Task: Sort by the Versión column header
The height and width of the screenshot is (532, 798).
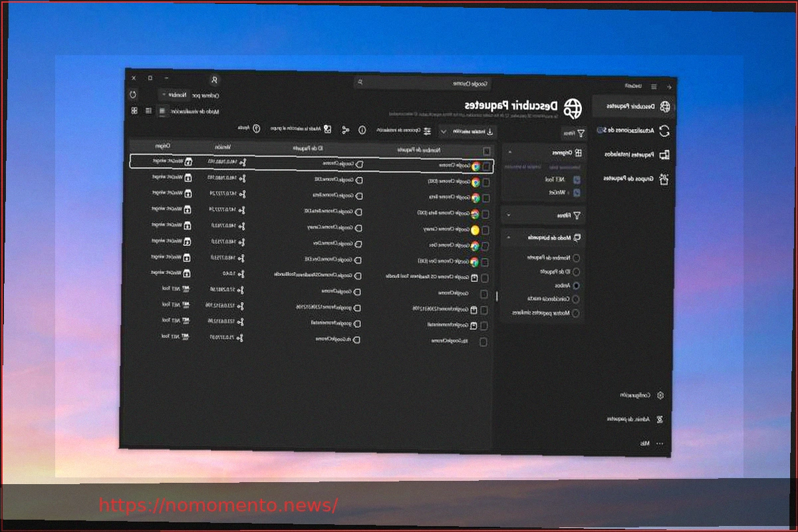Action: (223, 147)
